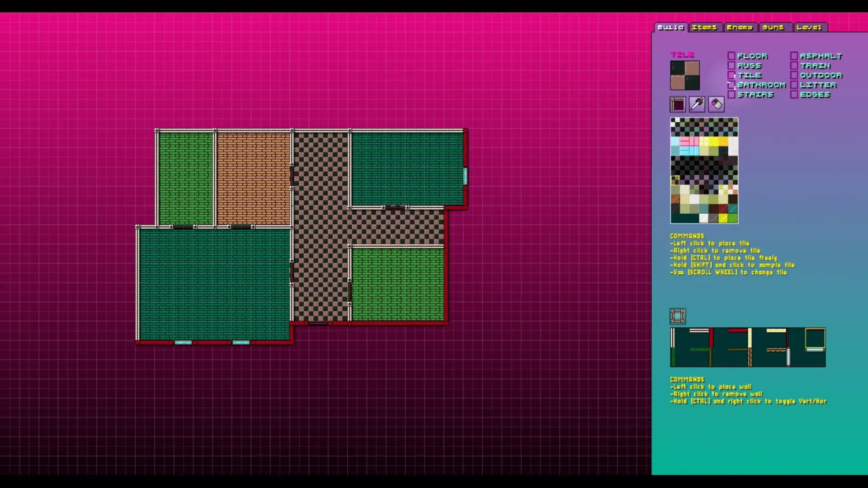
Task: Check the EDGES category box
Action: (794, 95)
